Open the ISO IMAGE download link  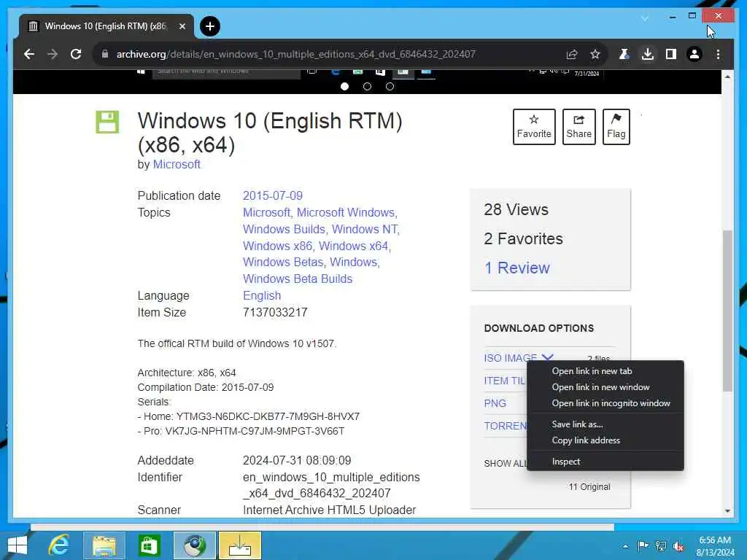point(510,357)
